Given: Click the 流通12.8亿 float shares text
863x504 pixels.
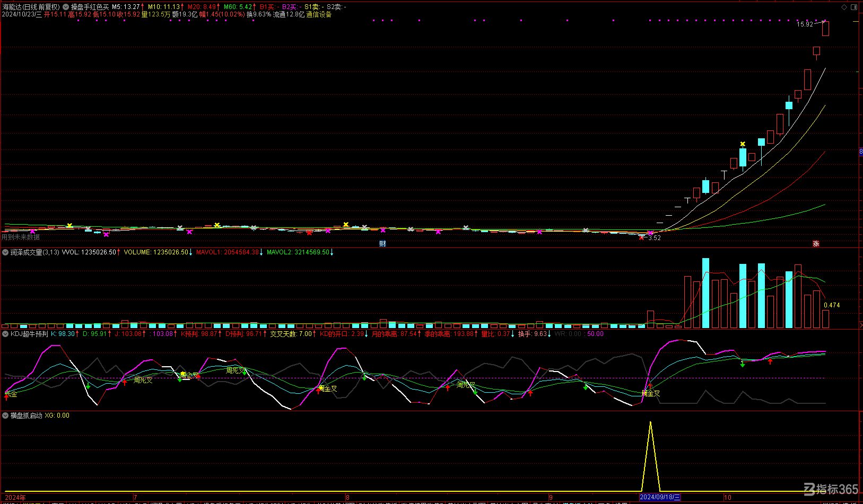Looking at the screenshot, I should pyautogui.click(x=289, y=14).
